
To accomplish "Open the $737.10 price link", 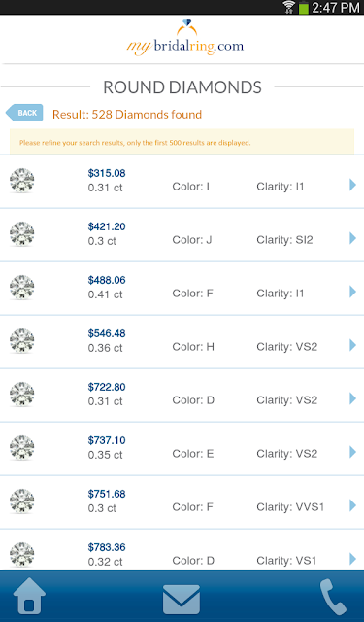I will pyautogui.click(x=107, y=440).
